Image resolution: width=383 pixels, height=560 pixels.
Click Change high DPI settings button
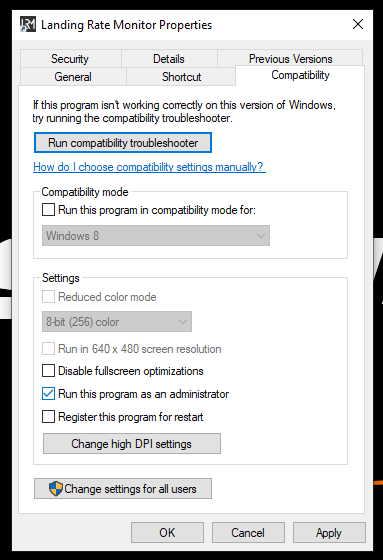click(132, 444)
